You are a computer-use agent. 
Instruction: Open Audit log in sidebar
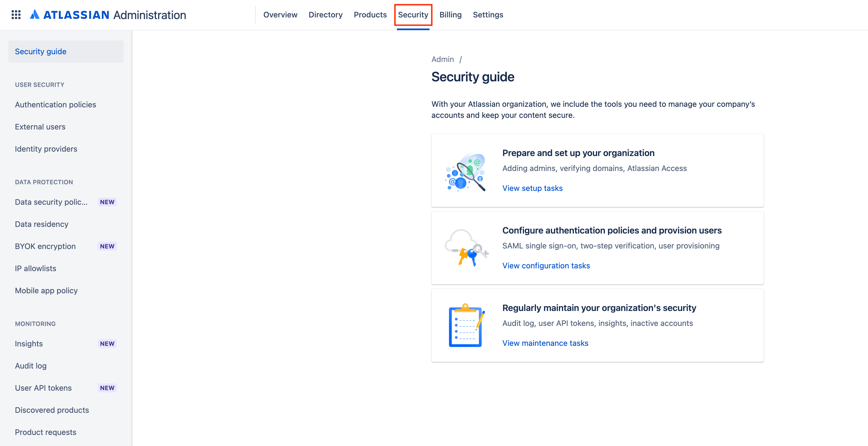[x=31, y=366]
